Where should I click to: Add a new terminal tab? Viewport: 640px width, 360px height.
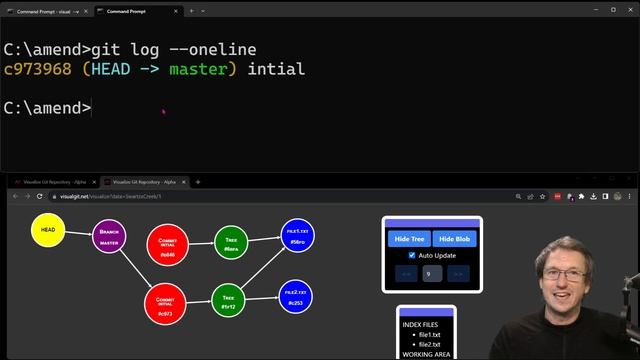[x=191, y=11]
